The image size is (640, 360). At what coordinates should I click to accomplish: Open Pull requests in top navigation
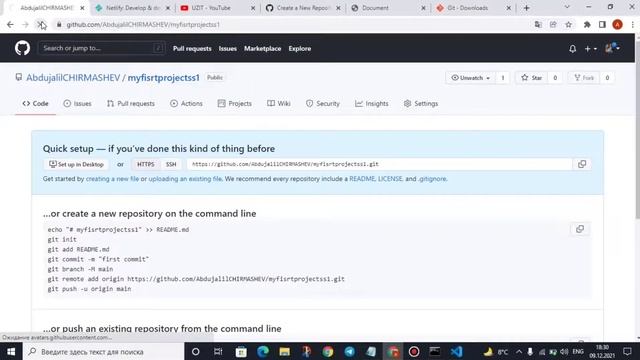pyautogui.click(x=192, y=49)
